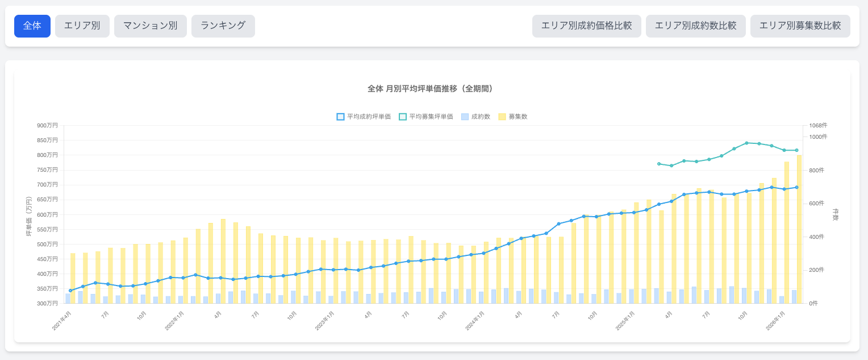Click the first blue data point at 2021年4月
Image resolution: width=868 pixels, height=360 pixels.
pyautogui.click(x=70, y=291)
